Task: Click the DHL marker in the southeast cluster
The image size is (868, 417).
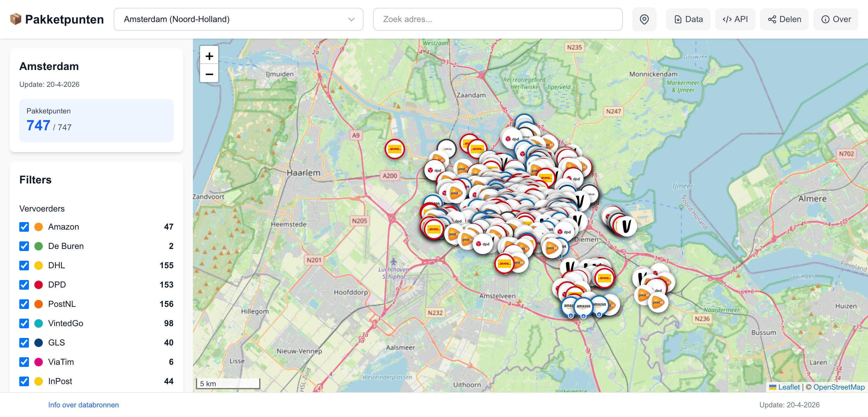Action: [605, 278]
